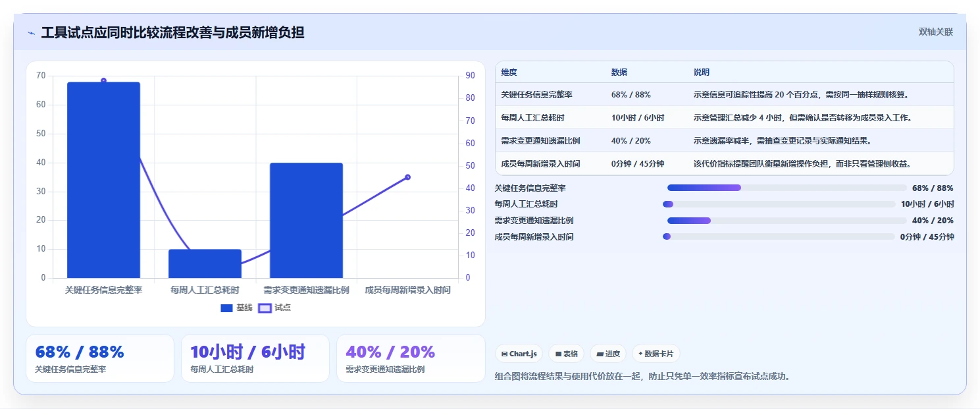Click the 成员每周新增录入时间 x-axis label under chart
Screen dimensions: 980x409
[407, 290]
